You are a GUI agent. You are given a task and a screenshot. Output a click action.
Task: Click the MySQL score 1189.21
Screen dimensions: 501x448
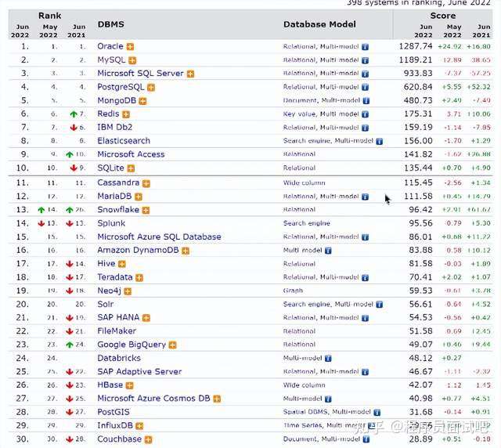pos(416,60)
